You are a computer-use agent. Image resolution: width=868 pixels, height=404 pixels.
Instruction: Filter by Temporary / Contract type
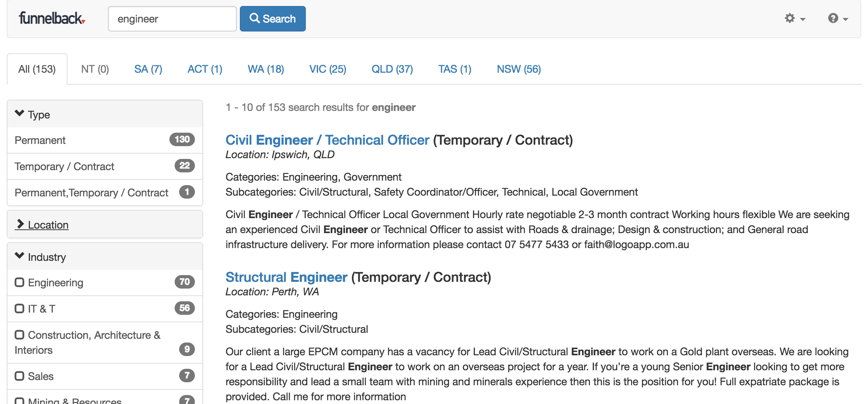(x=64, y=166)
